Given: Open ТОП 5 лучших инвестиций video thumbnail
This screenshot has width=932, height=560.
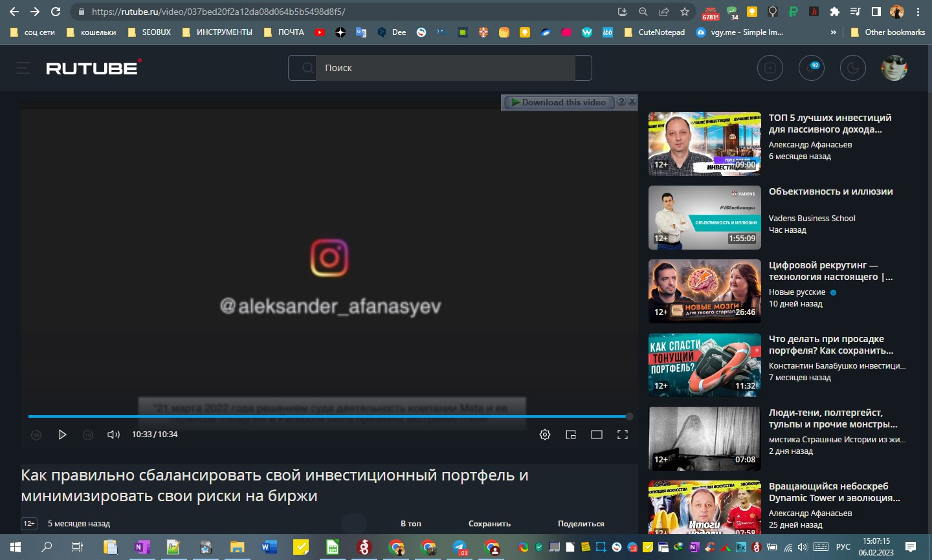Looking at the screenshot, I should pyautogui.click(x=705, y=144).
